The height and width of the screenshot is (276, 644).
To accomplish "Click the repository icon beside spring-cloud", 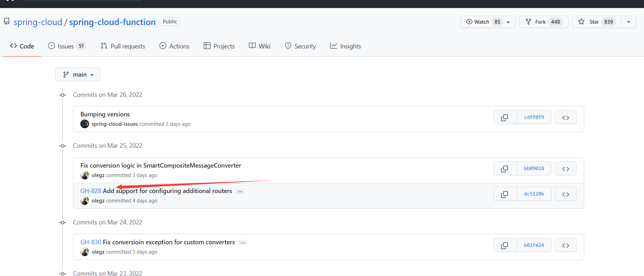I will [x=7, y=22].
